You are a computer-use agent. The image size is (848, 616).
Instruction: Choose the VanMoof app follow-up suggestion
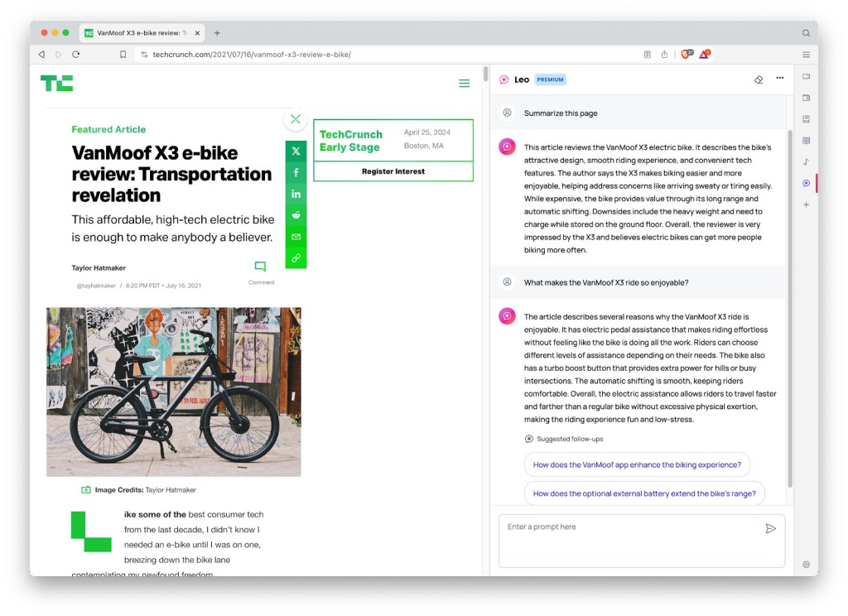[637, 464]
